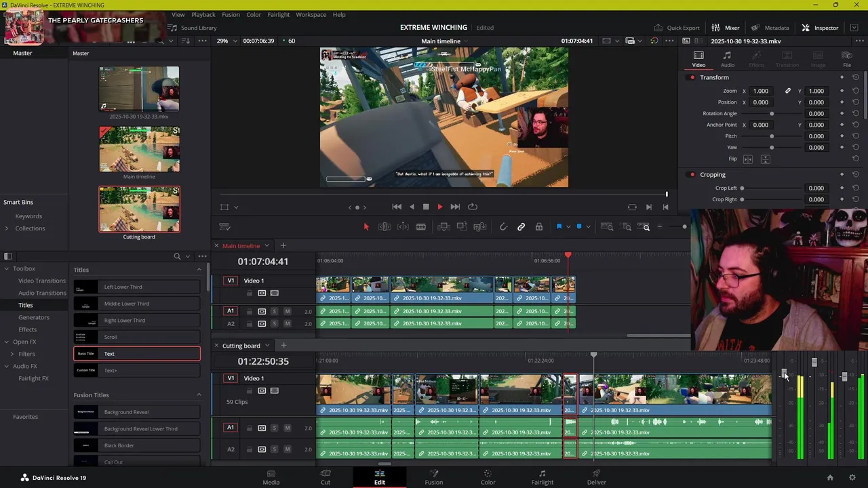Click the Insert Clip icon in the toolbar
The height and width of the screenshot is (488, 868).
(443, 227)
